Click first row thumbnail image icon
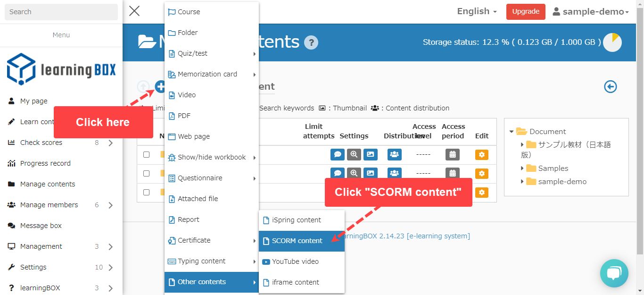The image size is (644, 295). tap(370, 154)
